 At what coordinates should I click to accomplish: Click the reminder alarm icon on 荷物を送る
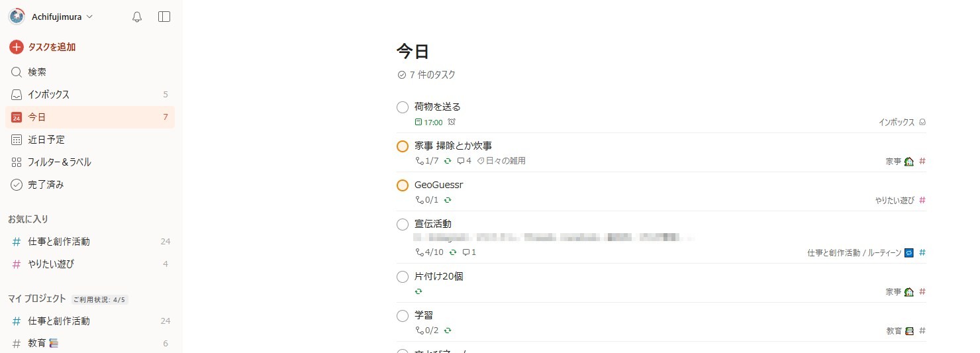click(x=452, y=122)
